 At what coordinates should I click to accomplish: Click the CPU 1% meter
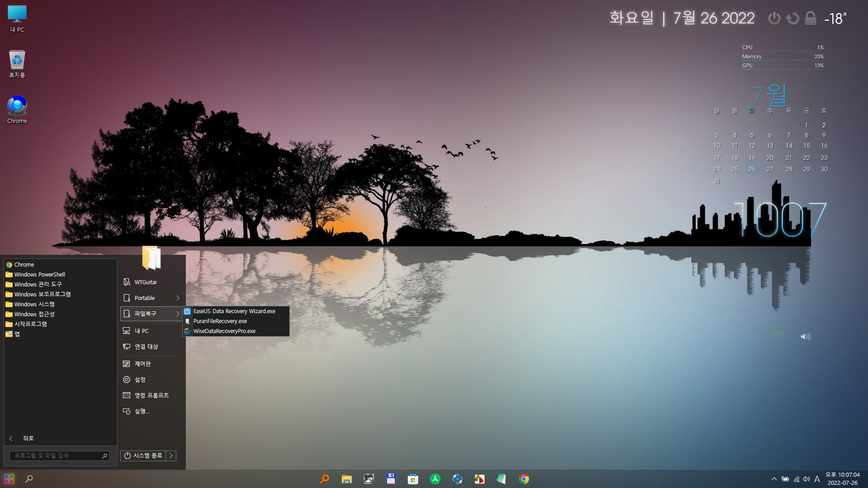coord(783,47)
